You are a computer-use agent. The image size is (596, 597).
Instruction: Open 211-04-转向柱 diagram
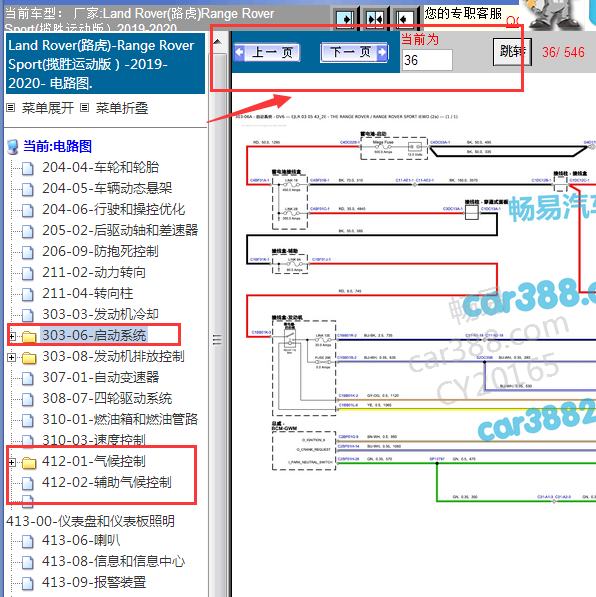87,293
